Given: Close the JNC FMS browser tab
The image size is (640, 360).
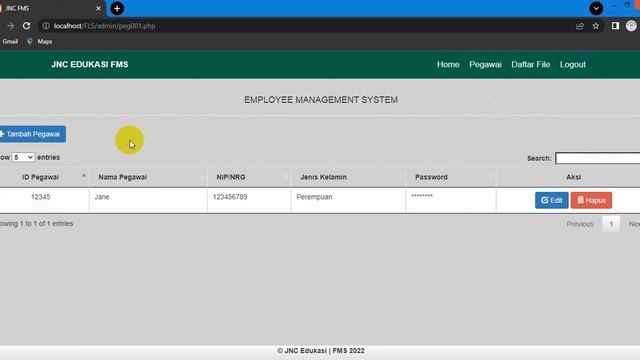Looking at the screenshot, I should [x=98, y=8].
